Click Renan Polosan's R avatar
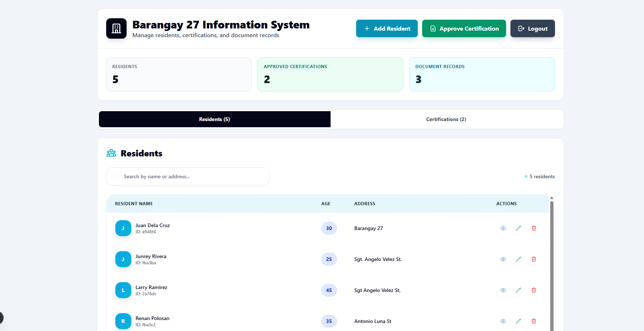Viewport: 644px width, 331px height. 123,321
